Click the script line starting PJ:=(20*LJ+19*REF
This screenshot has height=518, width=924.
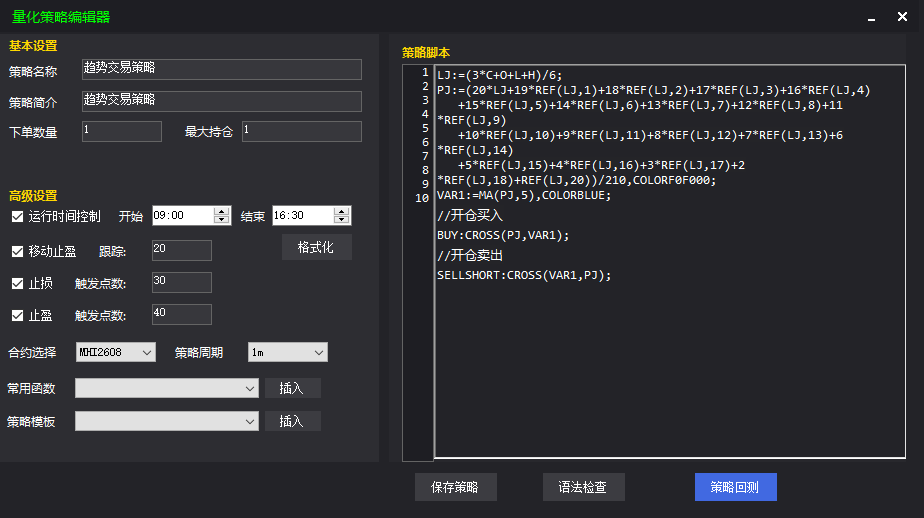click(x=654, y=91)
